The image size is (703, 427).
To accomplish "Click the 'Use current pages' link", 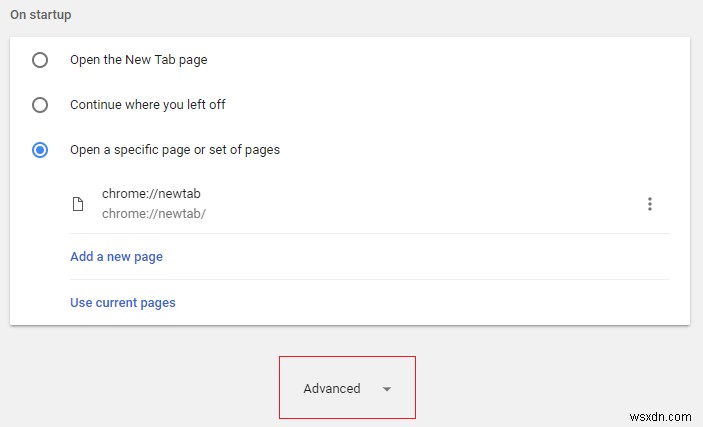I will [x=122, y=302].
